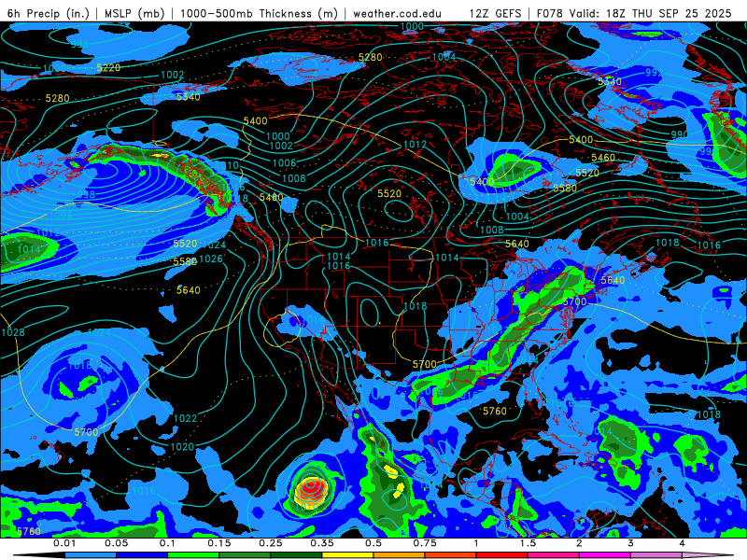Screen dimensions: 747x560
Task: Click the '6h Precip (in.)' header text
Action: [x=48, y=13]
